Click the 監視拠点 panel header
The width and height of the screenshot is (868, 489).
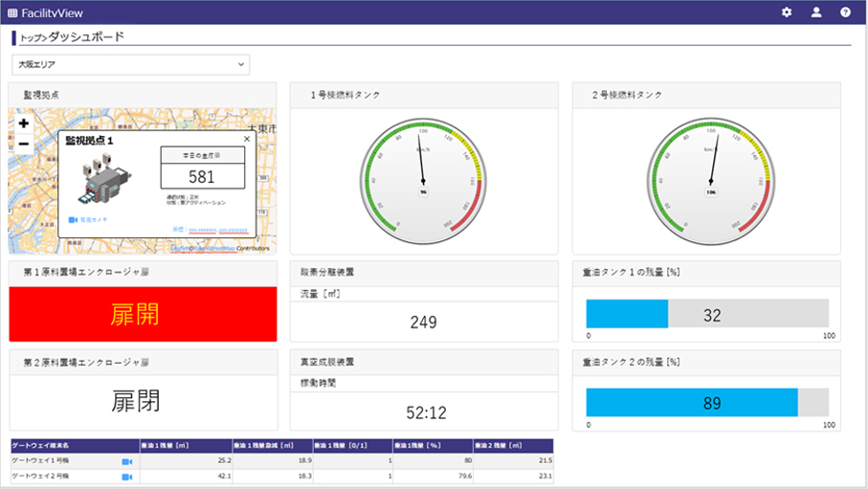(143, 96)
